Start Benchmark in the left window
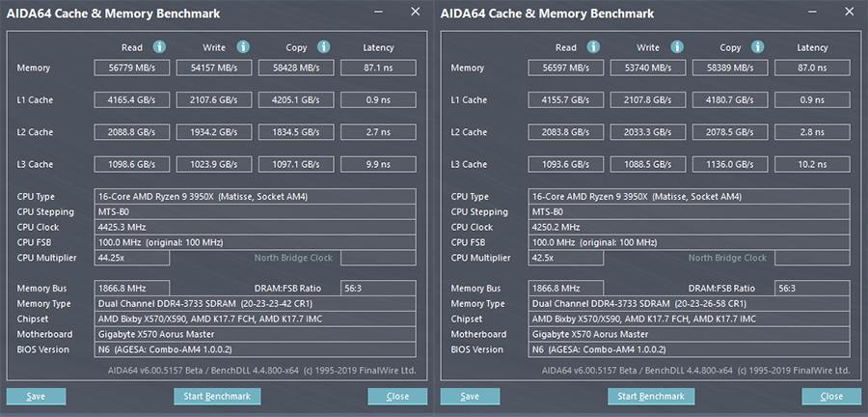Image resolution: width=868 pixels, height=417 pixels. click(217, 397)
